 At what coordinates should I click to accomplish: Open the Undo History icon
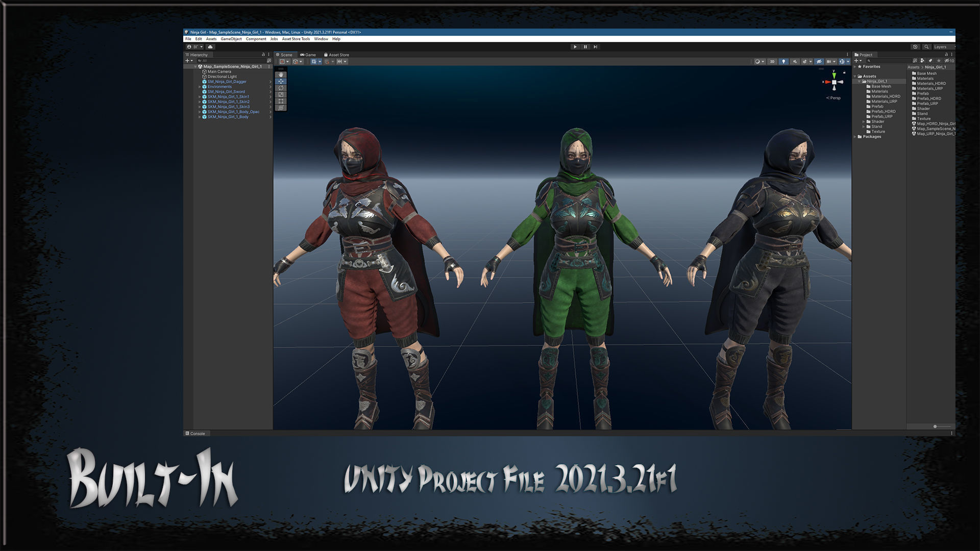[x=915, y=47]
